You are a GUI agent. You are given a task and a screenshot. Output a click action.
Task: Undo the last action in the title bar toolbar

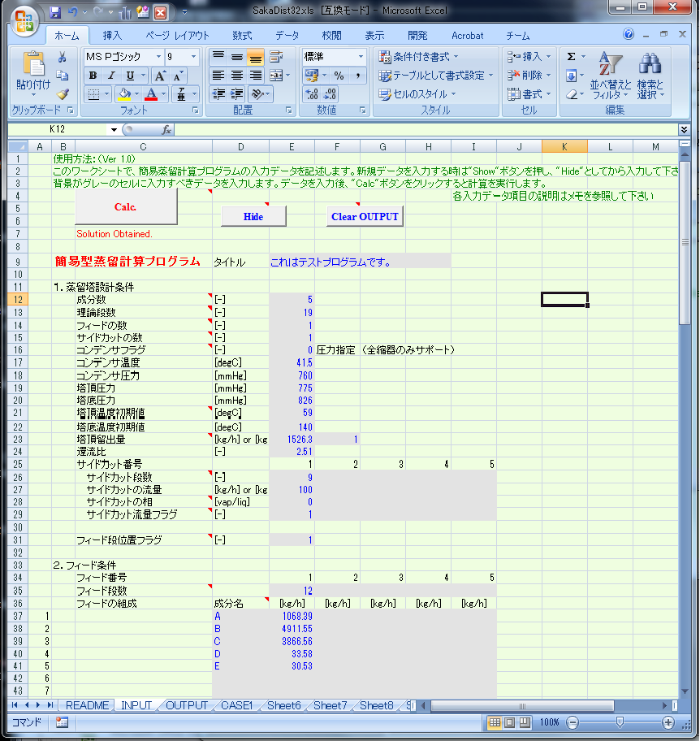tap(73, 12)
